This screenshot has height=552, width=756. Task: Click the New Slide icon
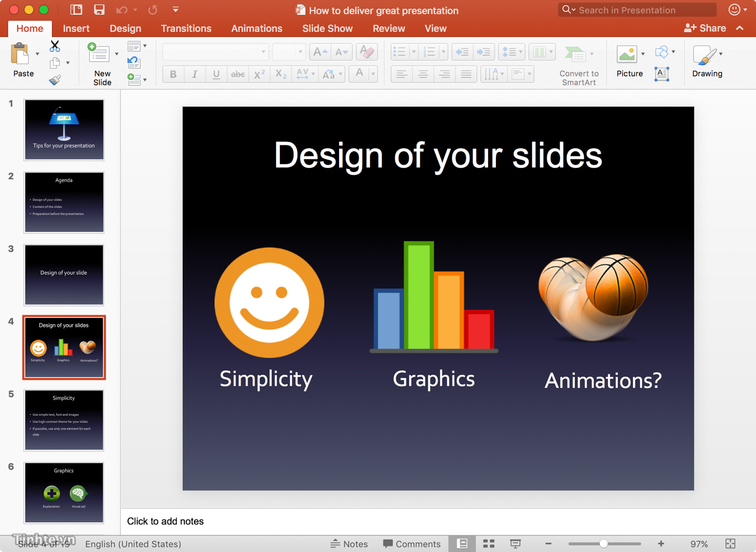[99, 54]
